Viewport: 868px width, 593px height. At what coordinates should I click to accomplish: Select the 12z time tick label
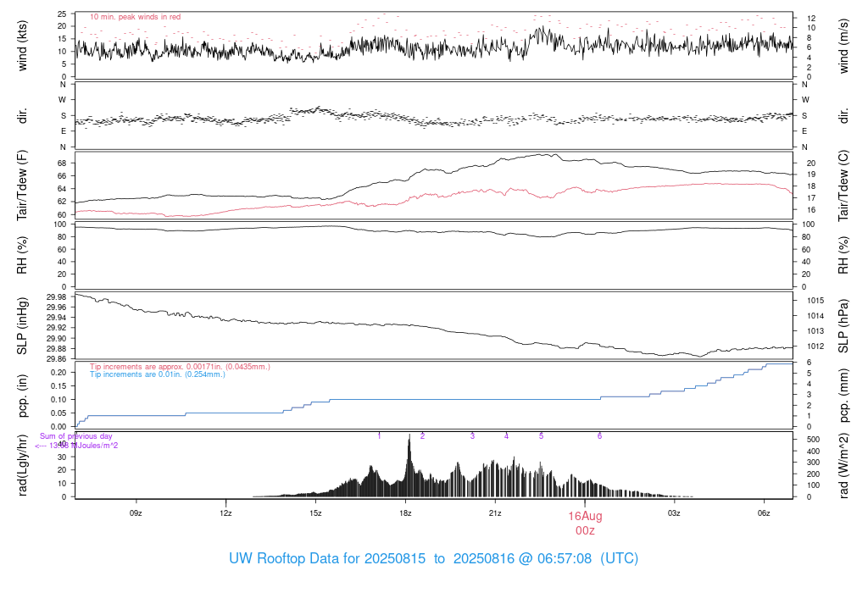coord(225,513)
